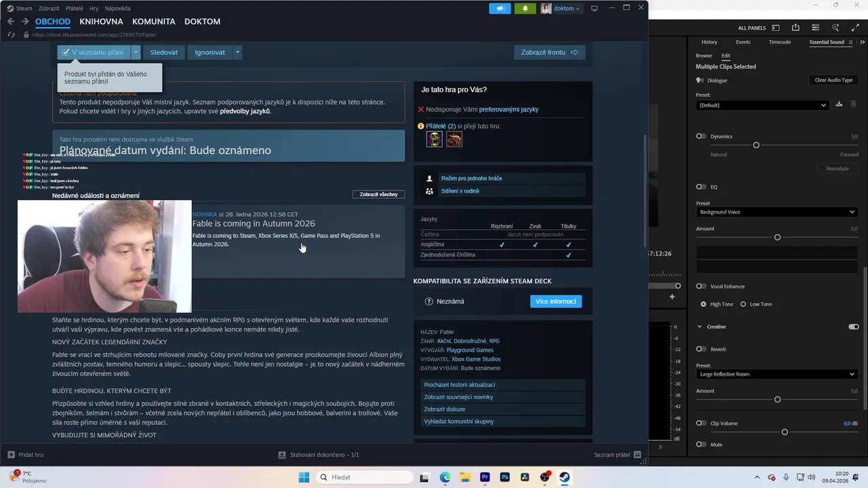
Task: Delete preset trash icon in Essential Sound
Action: click(853, 104)
